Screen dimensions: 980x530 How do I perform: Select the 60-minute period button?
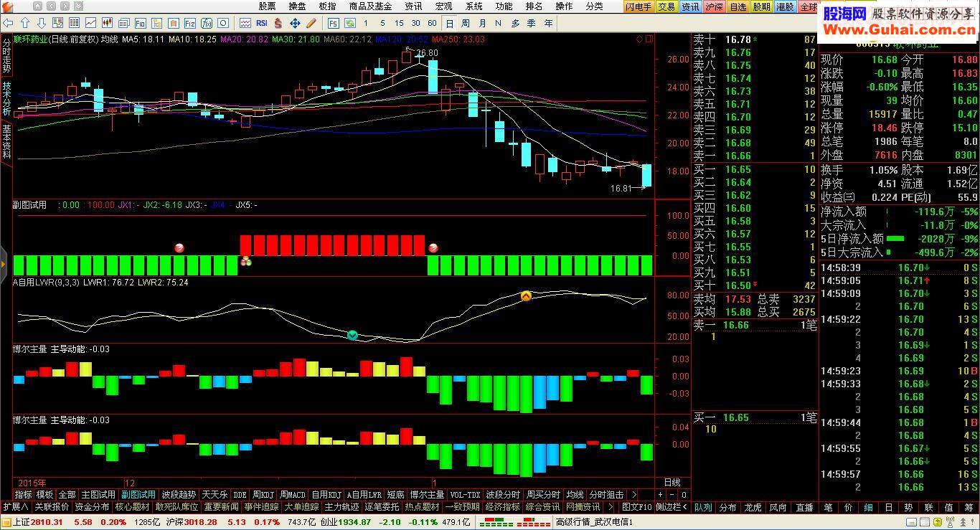point(432,24)
